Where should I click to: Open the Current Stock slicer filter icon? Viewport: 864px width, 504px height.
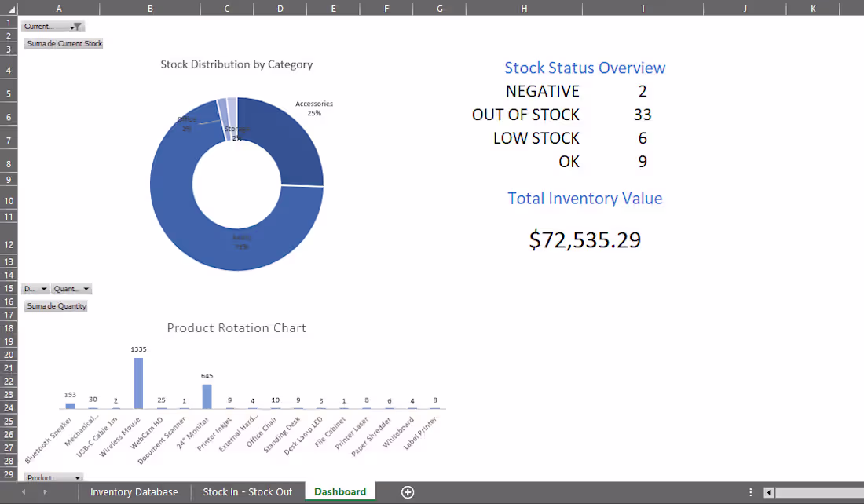76,25
